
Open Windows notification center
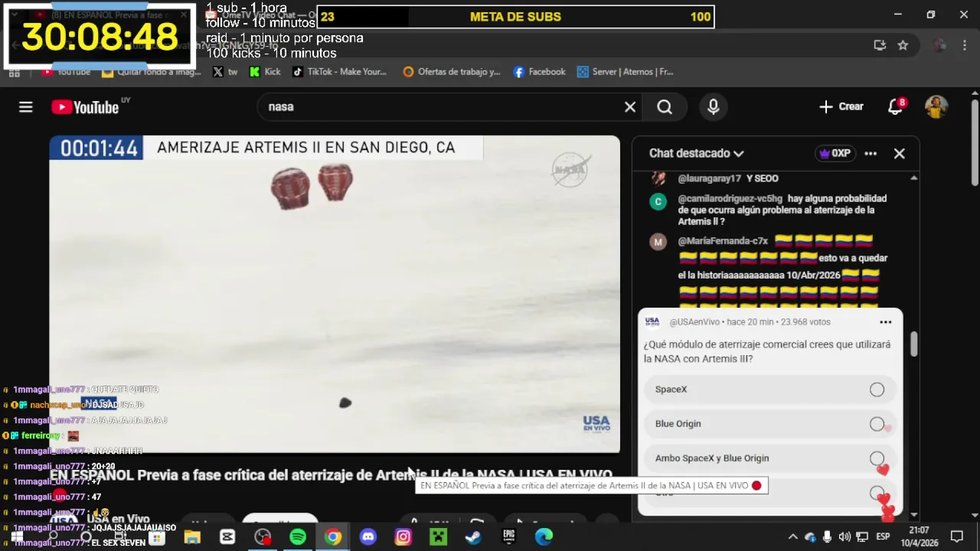click(957, 537)
